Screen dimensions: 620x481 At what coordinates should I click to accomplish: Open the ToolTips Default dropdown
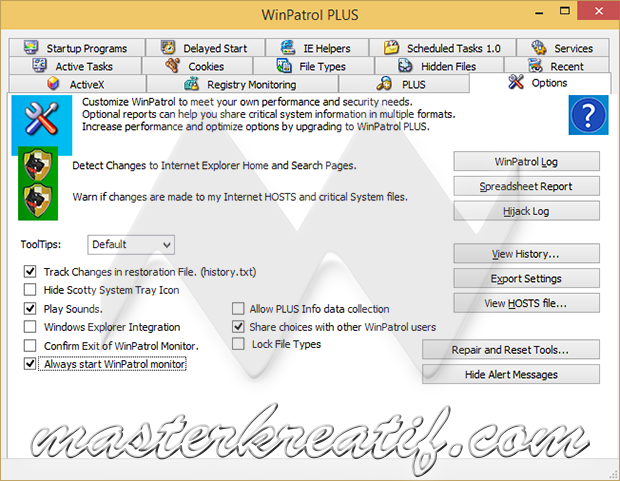[131, 245]
